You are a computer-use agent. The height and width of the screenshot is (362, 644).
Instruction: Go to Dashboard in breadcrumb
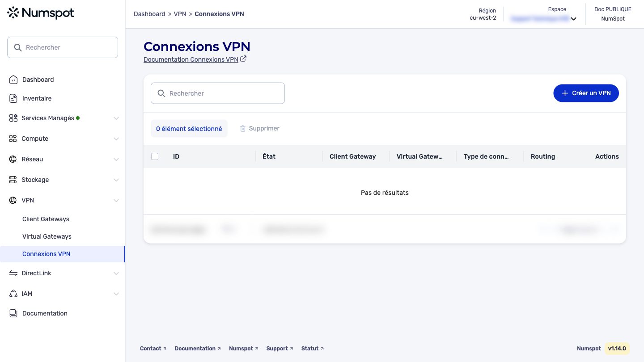[149, 14]
